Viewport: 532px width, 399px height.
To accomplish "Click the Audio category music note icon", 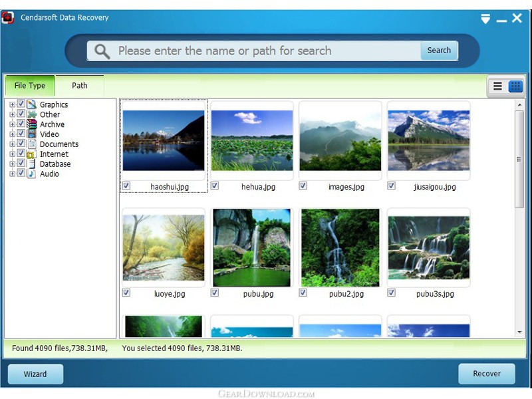I will pyautogui.click(x=31, y=174).
